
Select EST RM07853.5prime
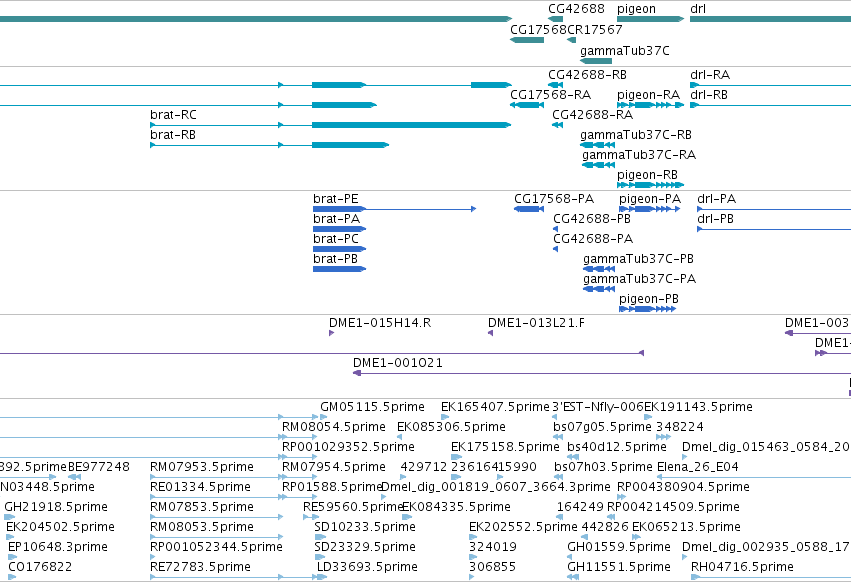point(202,508)
